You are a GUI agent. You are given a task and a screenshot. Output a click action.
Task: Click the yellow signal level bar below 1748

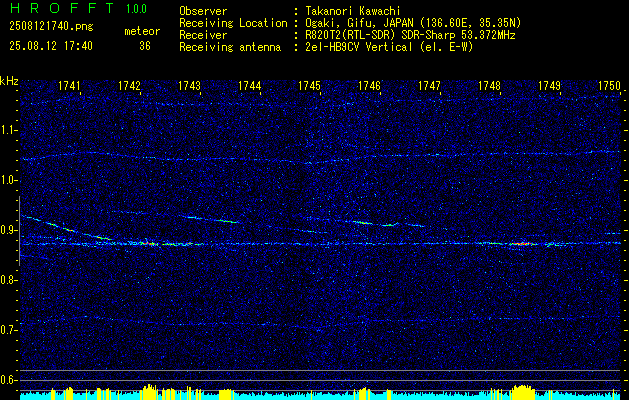click(523, 392)
